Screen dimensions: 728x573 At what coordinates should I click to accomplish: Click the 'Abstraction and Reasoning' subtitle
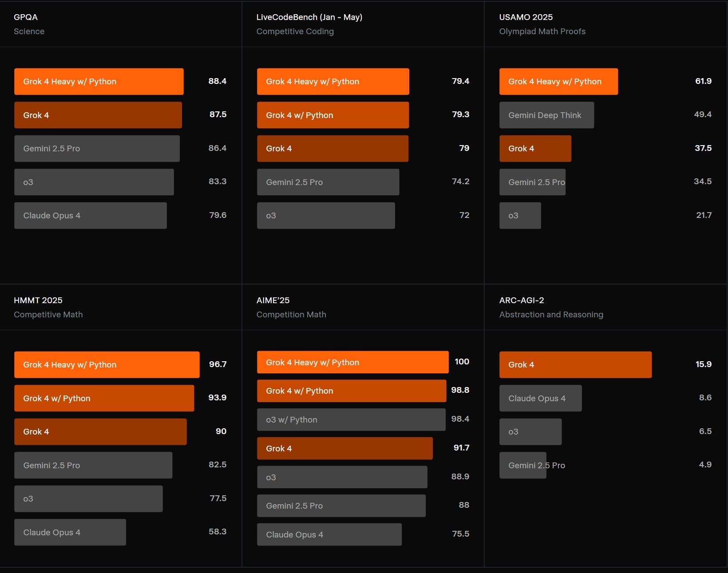pyautogui.click(x=551, y=314)
